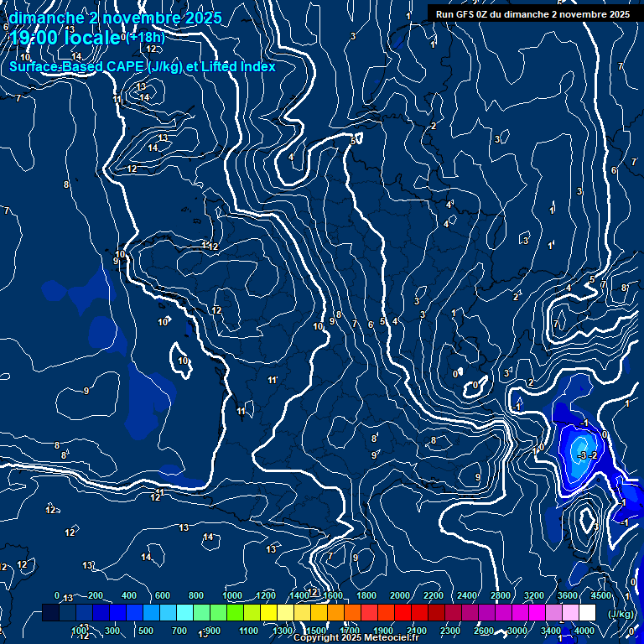Viewport: 644px width, 644px height.
Task: Click the '(J/kg)' unit label by legend
Action: point(621,614)
